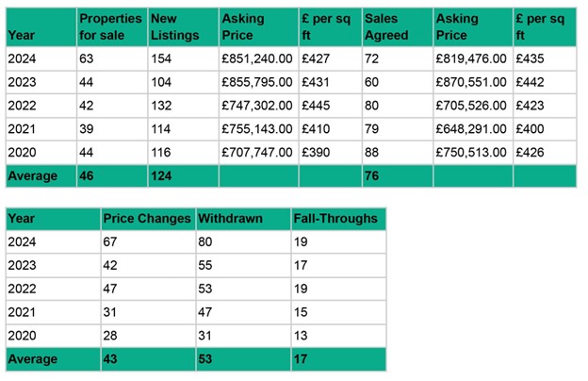Click the average sales agreed value 76
Viewport: 588px width, 381px height.
point(373,175)
